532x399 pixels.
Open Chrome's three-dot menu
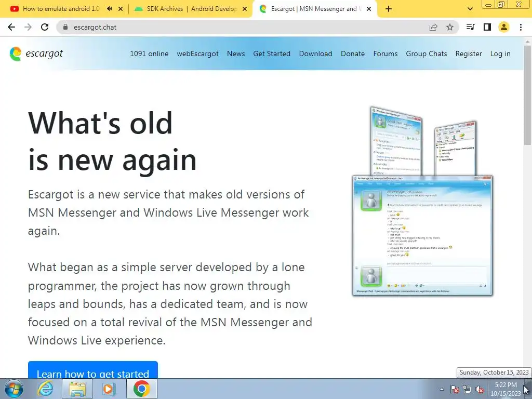(x=521, y=27)
